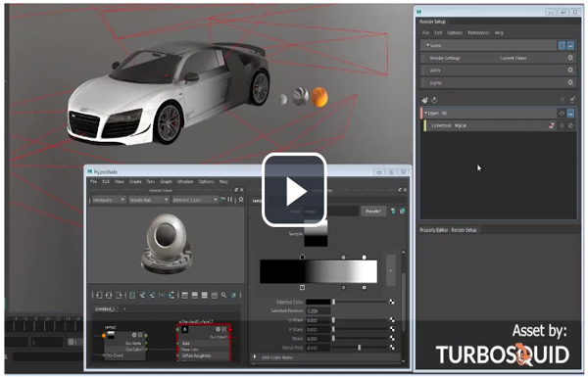Image resolution: width=588 pixels, height=377 pixels.
Task: Select the Render Settings row
Action: click(x=498, y=58)
